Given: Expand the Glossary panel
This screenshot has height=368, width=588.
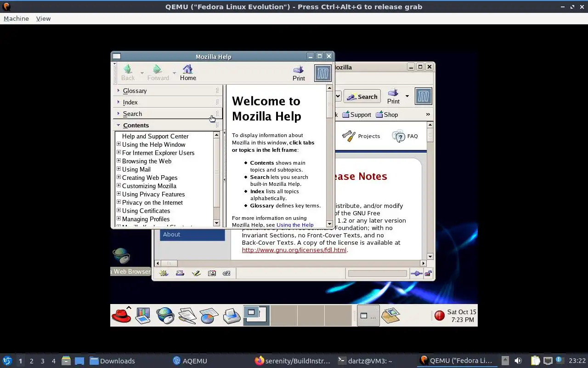Looking at the screenshot, I should point(168,91).
